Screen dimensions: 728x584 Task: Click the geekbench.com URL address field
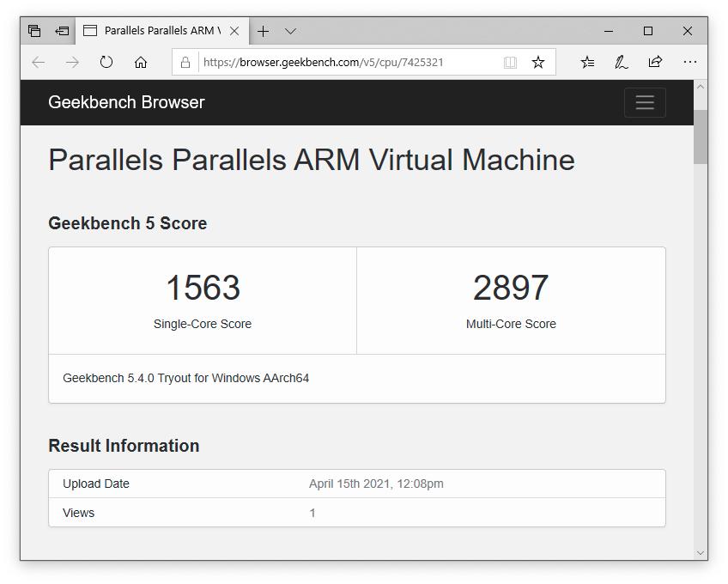(343, 62)
